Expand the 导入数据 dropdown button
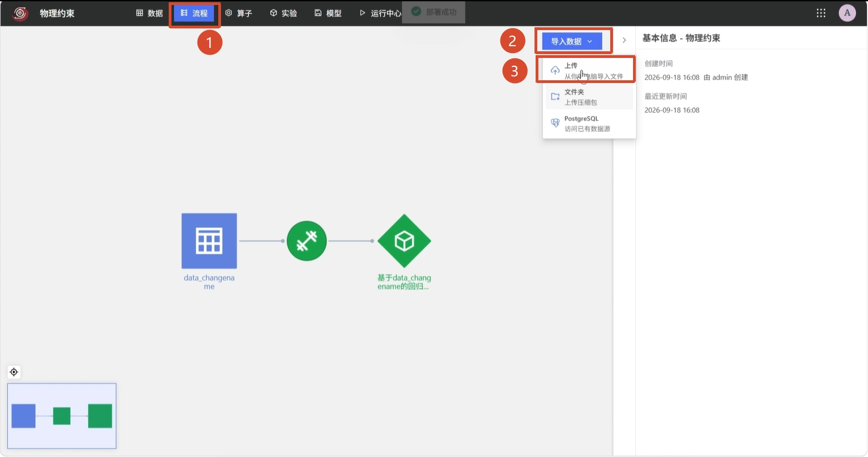 [x=572, y=41]
